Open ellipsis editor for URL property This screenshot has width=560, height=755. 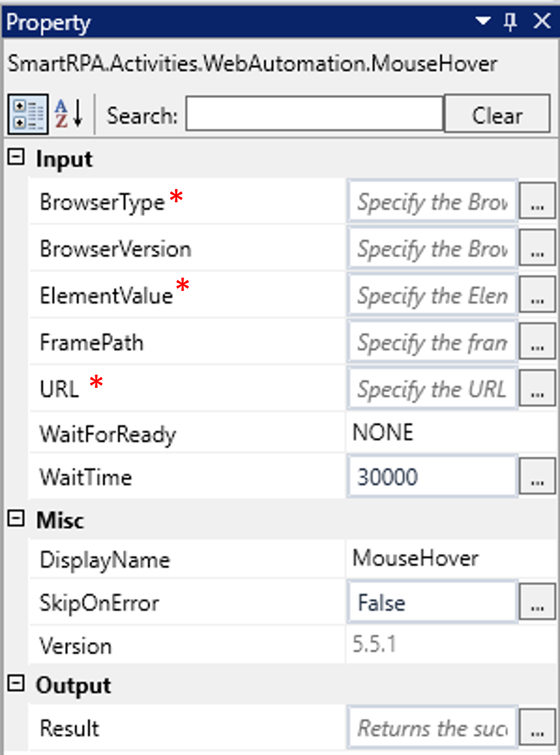click(x=537, y=389)
